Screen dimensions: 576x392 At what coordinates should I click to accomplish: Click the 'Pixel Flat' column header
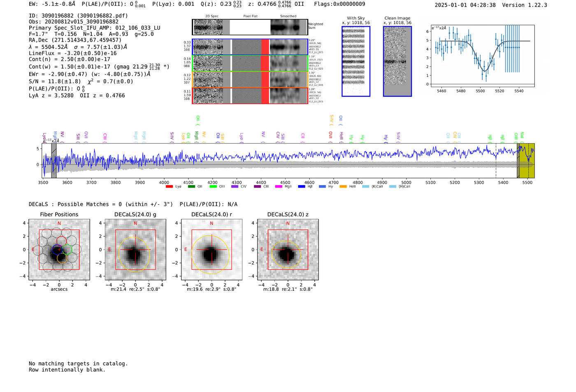pyautogui.click(x=250, y=16)
